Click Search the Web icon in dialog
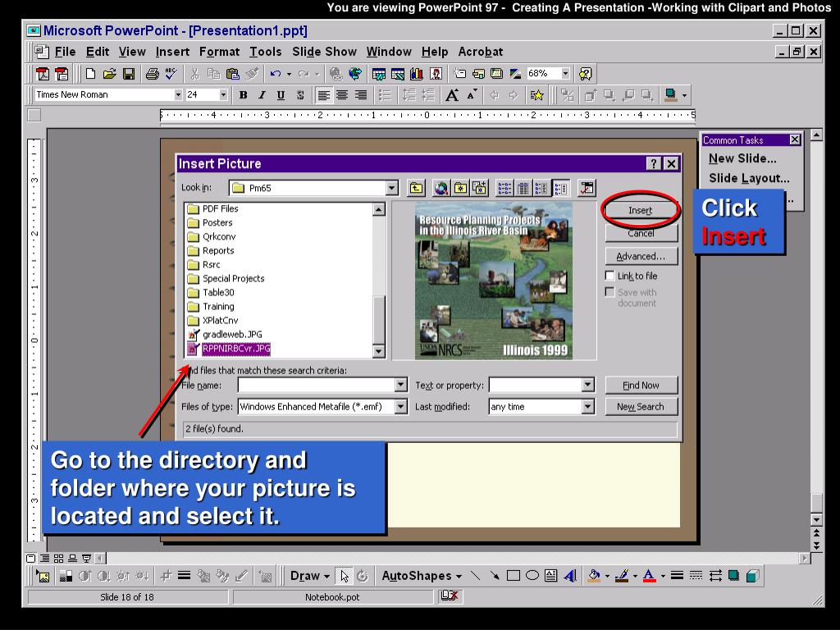Image resolution: width=840 pixels, height=630 pixels. point(441,188)
